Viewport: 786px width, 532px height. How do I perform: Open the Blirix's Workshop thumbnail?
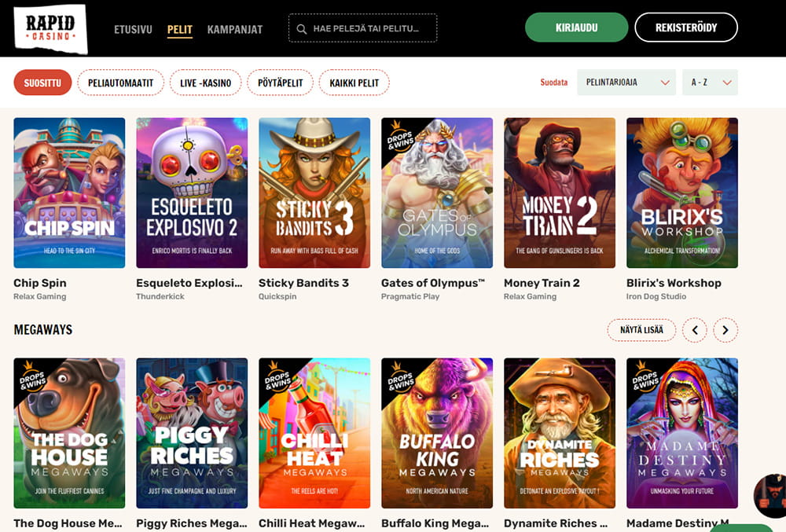point(682,193)
